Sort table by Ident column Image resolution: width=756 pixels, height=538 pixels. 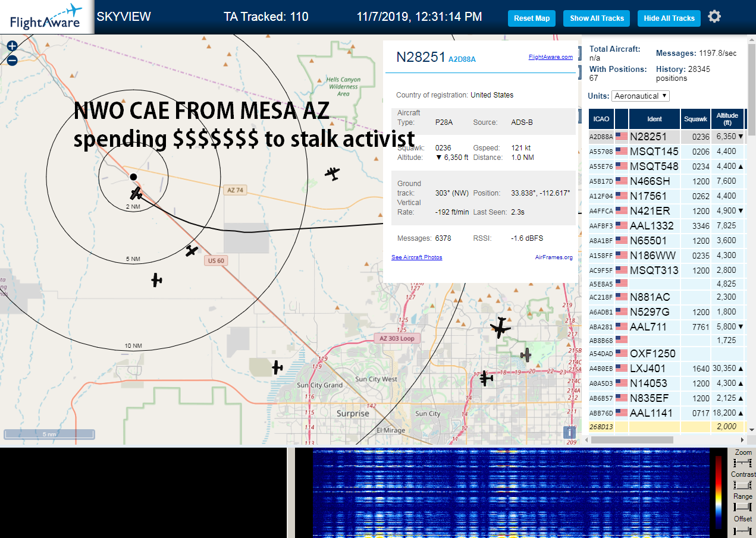tap(655, 119)
